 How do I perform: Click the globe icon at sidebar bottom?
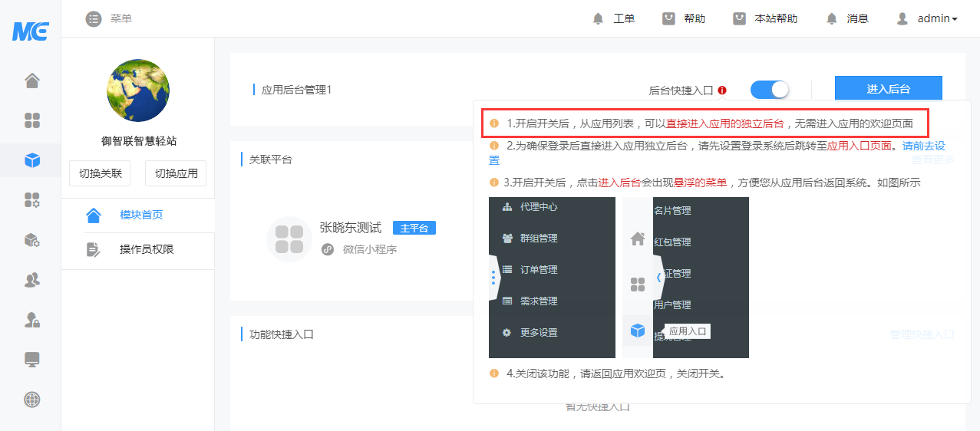point(31,400)
